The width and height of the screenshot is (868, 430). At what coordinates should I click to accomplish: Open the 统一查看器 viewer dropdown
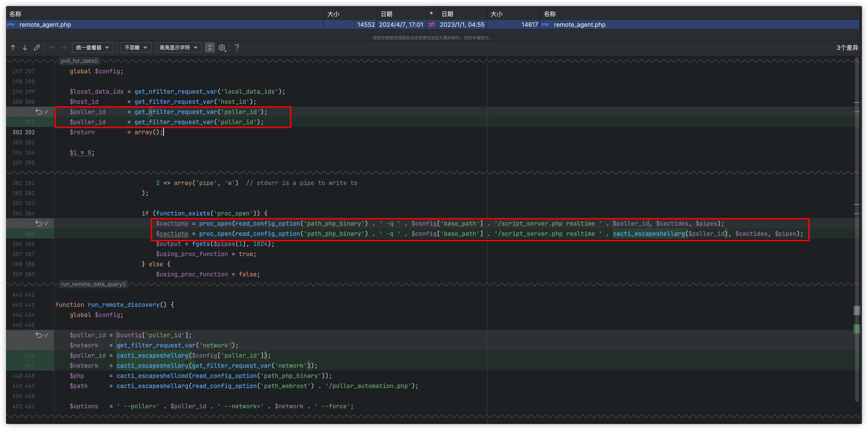point(92,48)
